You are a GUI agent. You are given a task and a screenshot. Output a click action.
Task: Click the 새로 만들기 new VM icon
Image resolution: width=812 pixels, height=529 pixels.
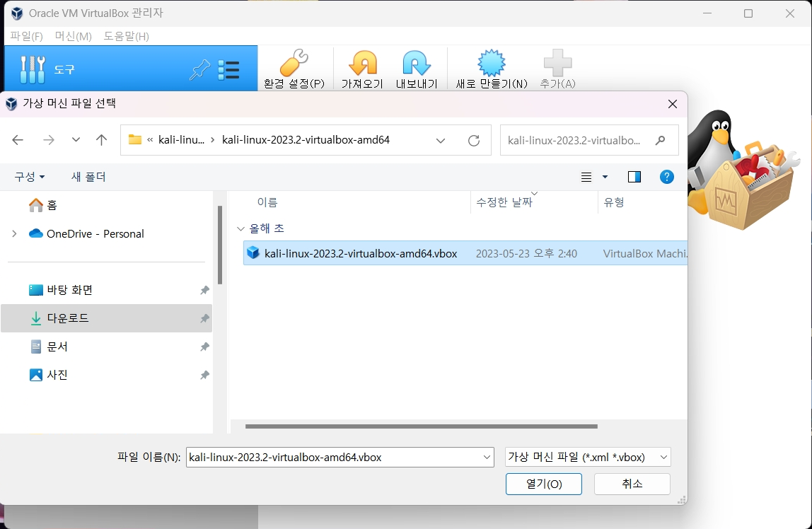tap(491, 68)
